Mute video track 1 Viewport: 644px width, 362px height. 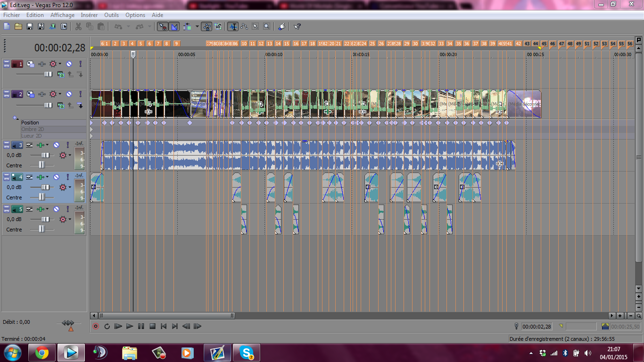tap(69, 64)
